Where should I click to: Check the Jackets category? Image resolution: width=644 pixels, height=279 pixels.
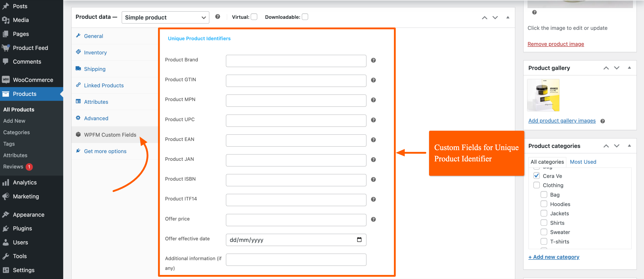click(544, 213)
